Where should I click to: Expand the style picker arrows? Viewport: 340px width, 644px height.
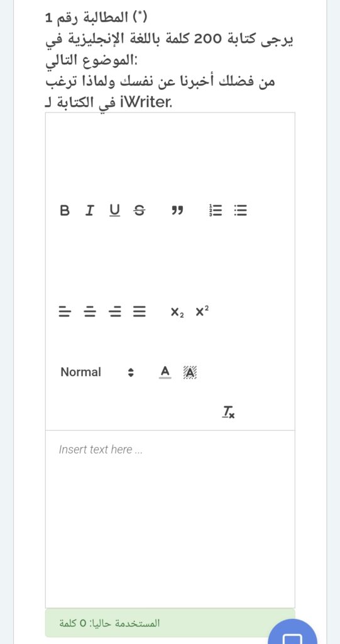pyautogui.click(x=131, y=372)
